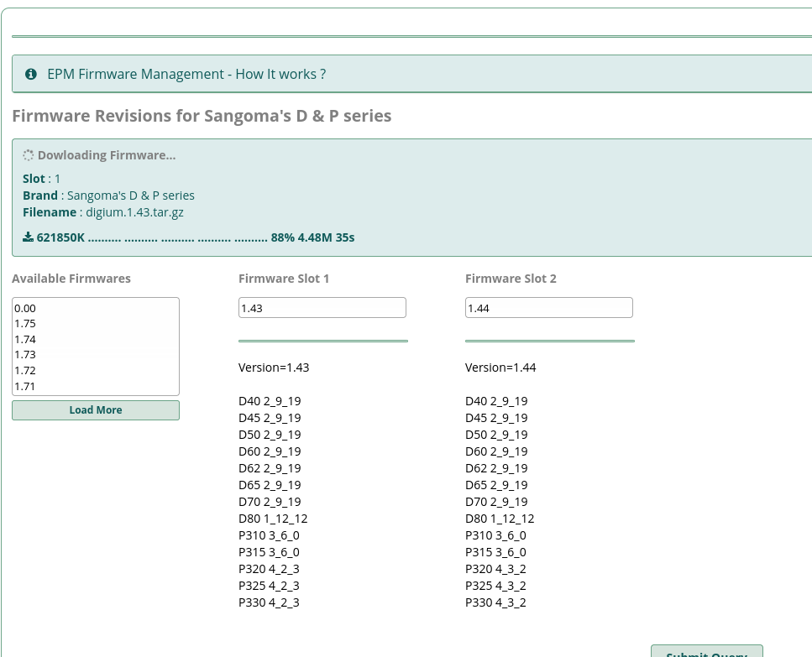Select firmware 1.72 in Available Firmwares
Image resolution: width=812 pixels, height=657 pixels.
[95, 370]
